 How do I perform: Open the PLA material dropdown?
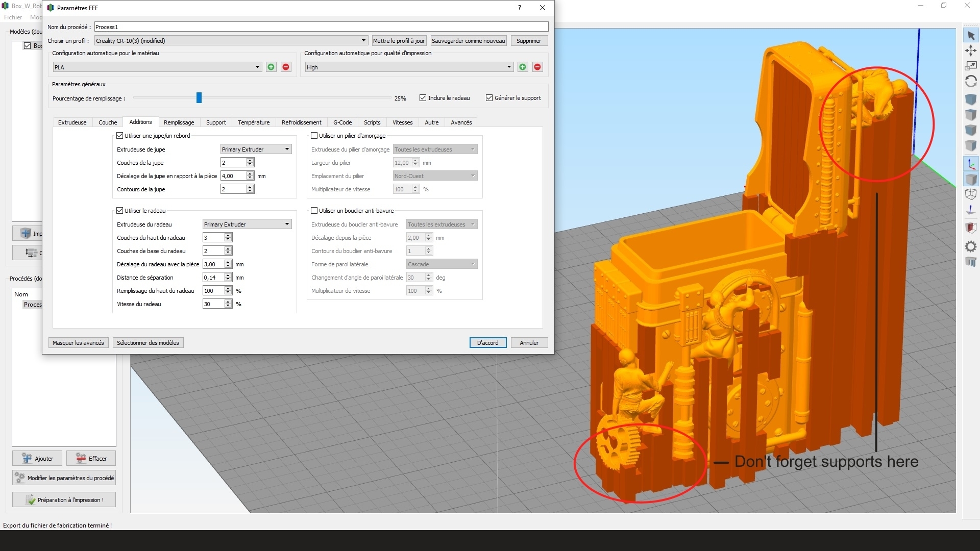(157, 67)
